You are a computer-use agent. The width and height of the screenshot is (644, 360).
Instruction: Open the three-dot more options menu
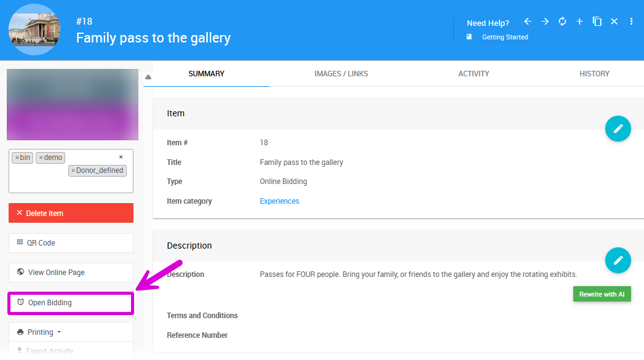tap(631, 22)
